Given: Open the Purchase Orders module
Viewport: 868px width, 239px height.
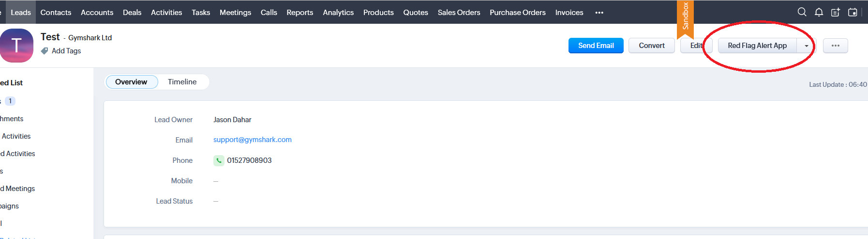Looking at the screenshot, I should (x=518, y=13).
